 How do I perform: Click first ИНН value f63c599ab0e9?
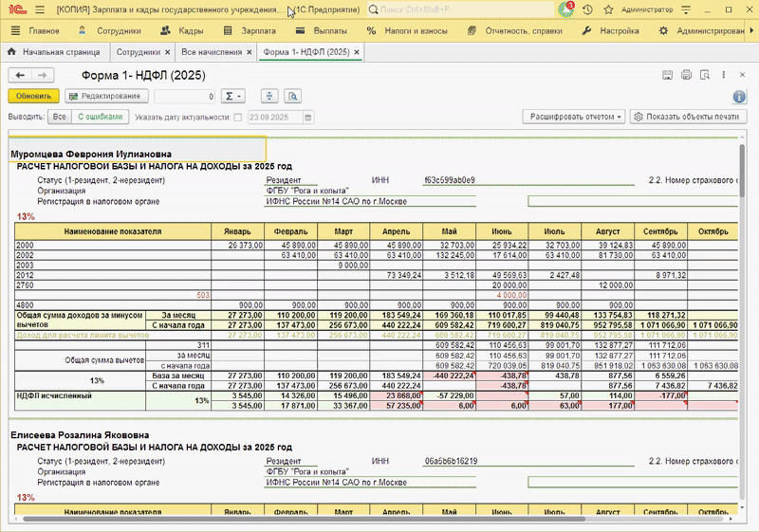coord(450,180)
